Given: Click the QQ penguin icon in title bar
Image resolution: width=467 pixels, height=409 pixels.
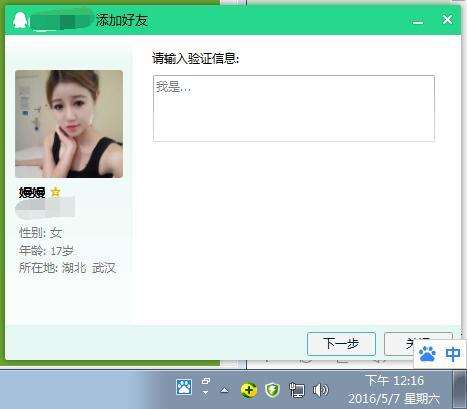Looking at the screenshot, I should tap(19, 21).
